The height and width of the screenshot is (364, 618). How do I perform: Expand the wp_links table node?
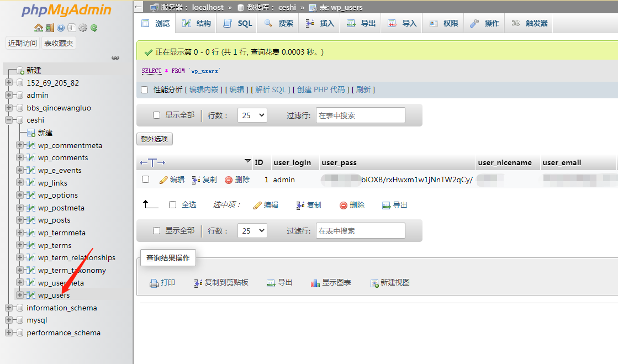click(20, 183)
